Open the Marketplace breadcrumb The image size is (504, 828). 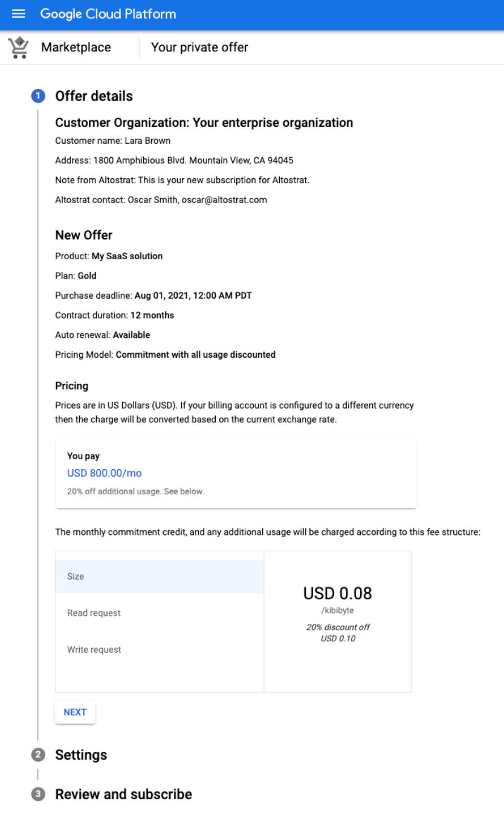coord(75,47)
